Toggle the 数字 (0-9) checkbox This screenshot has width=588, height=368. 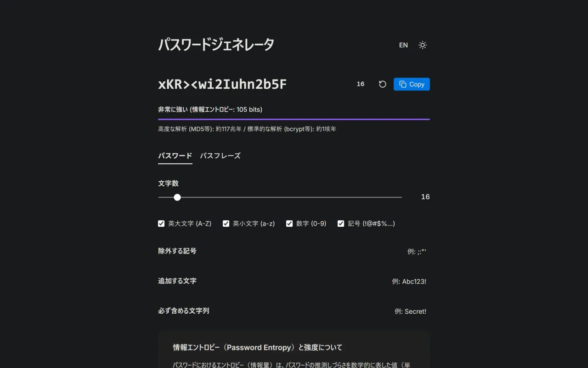(289, 224)
